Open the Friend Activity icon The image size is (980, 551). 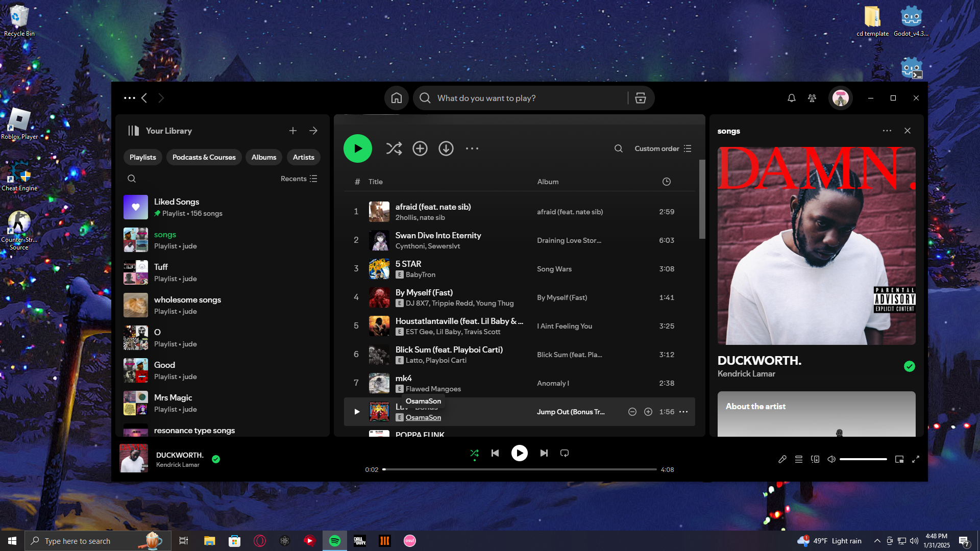[812, 98]
